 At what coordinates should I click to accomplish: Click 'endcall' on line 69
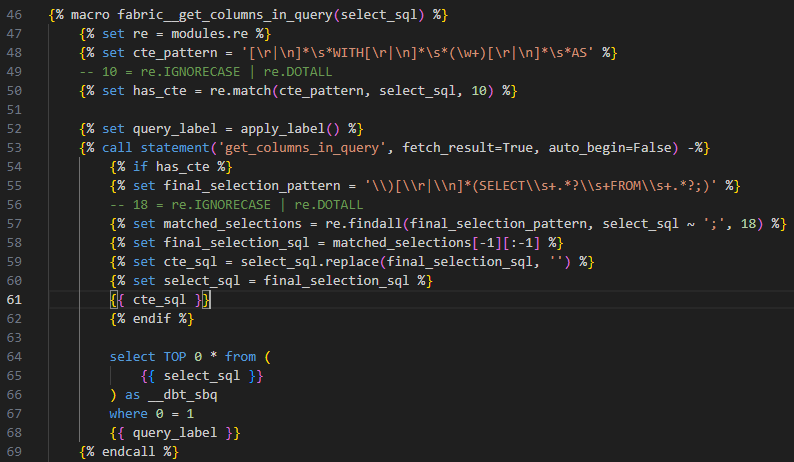129,452
